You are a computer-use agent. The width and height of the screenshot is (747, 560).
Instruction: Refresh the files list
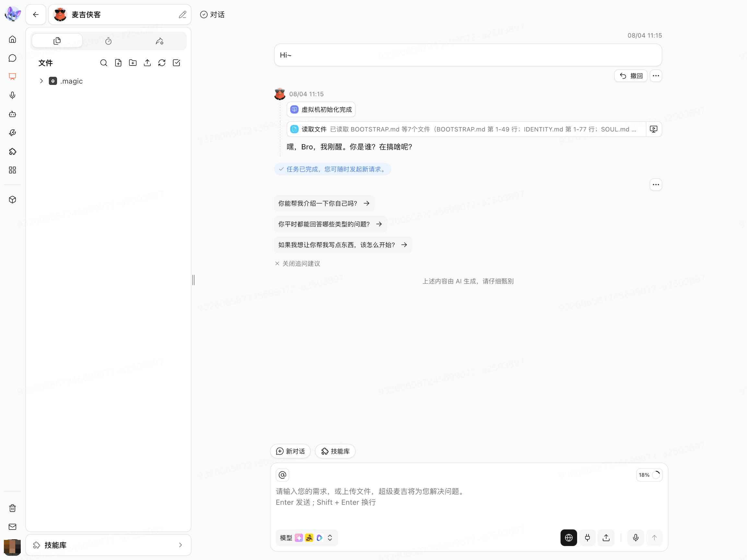[162, 63]
